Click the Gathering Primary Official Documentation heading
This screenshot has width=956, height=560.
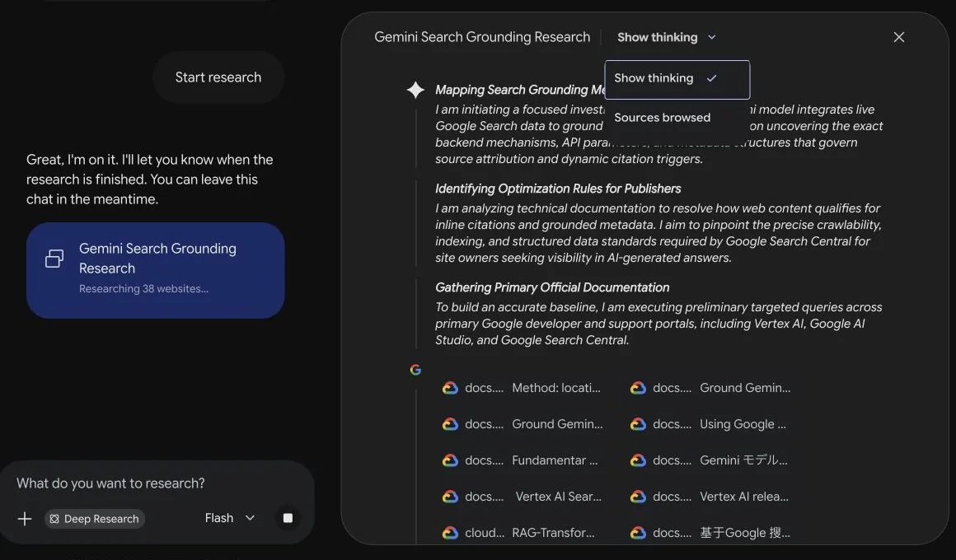point(552,287)
